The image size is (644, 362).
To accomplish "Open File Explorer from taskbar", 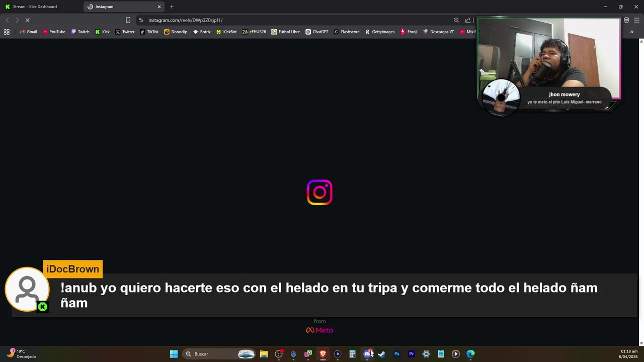I will click(264, 354).
